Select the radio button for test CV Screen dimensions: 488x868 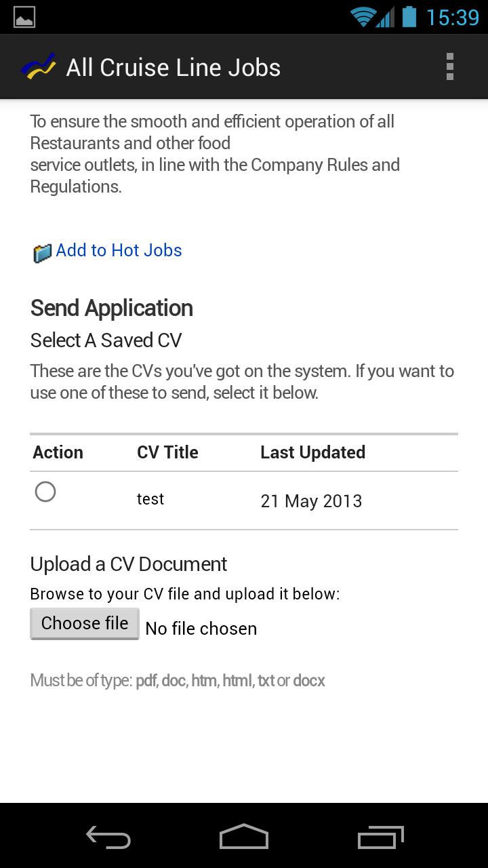click(45, 492)
